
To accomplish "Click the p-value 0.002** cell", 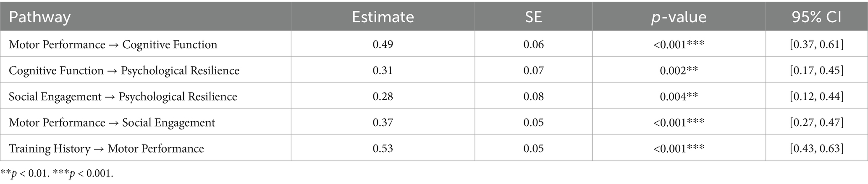I will pyautogui.click(x=679, y=70).
